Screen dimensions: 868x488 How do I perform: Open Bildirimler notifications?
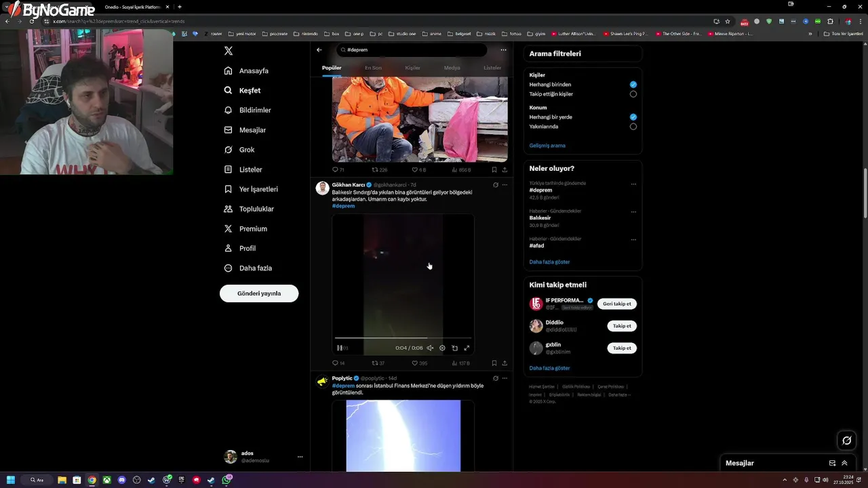click(248, 110)
